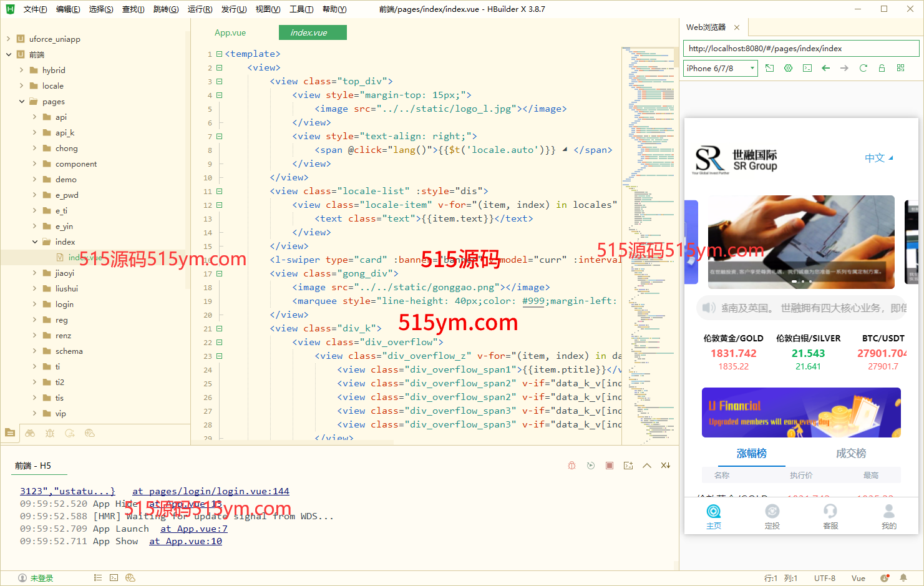Open the iPhone 6/7/8 device dropdown
This screenshot has width=924, height=586.
(x=721, y=68)
